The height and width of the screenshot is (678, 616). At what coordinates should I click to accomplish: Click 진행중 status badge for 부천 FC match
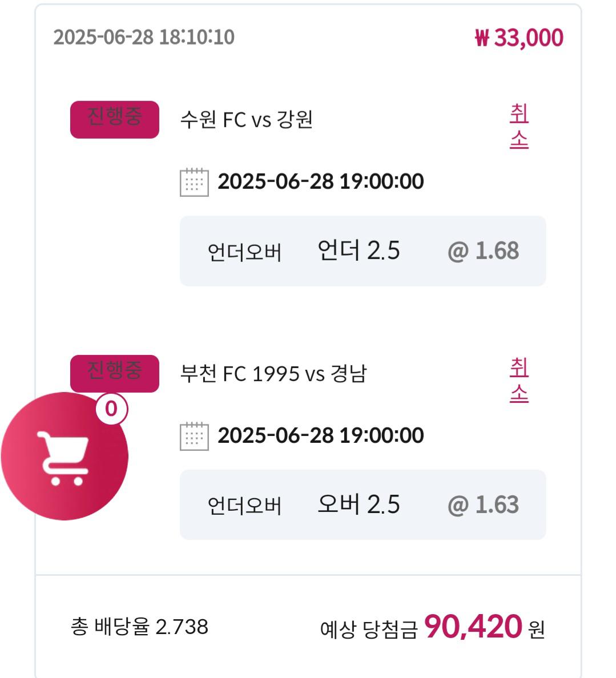(x=115, y=374)
